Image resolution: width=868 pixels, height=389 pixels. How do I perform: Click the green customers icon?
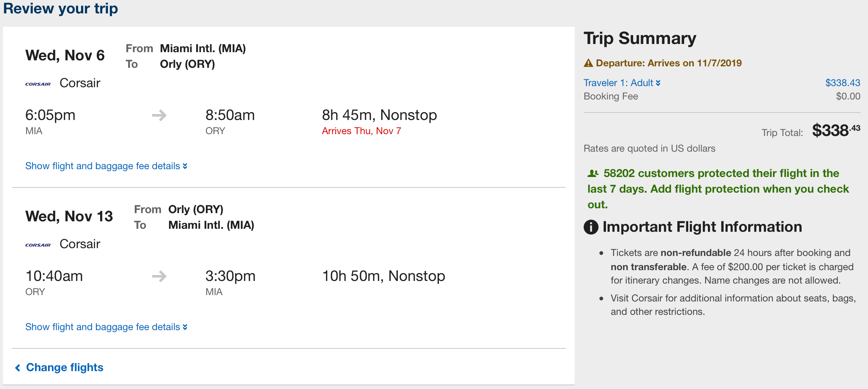[593, 173]
